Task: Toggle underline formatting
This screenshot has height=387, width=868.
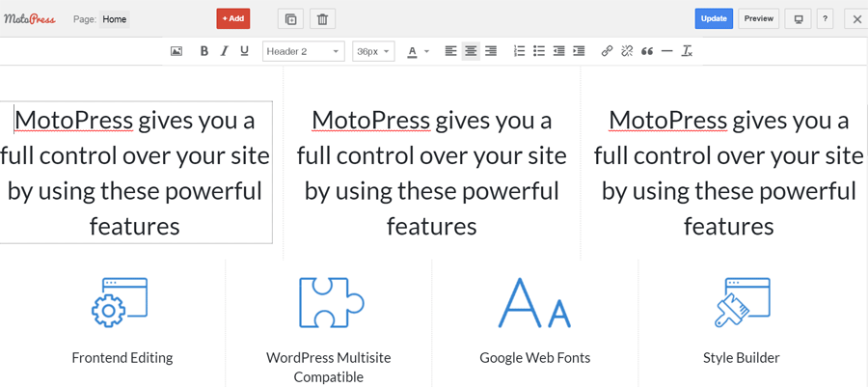Action: pos(244,51)
